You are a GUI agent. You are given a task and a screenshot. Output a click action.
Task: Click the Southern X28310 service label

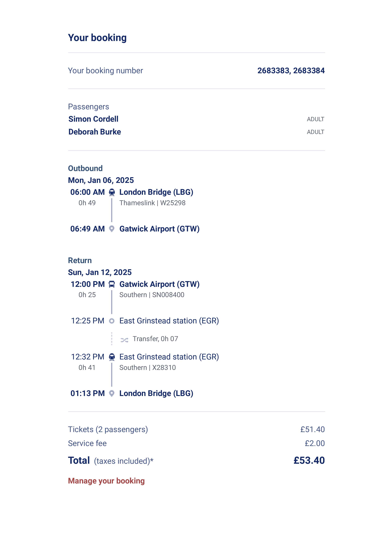click(148, 367)
